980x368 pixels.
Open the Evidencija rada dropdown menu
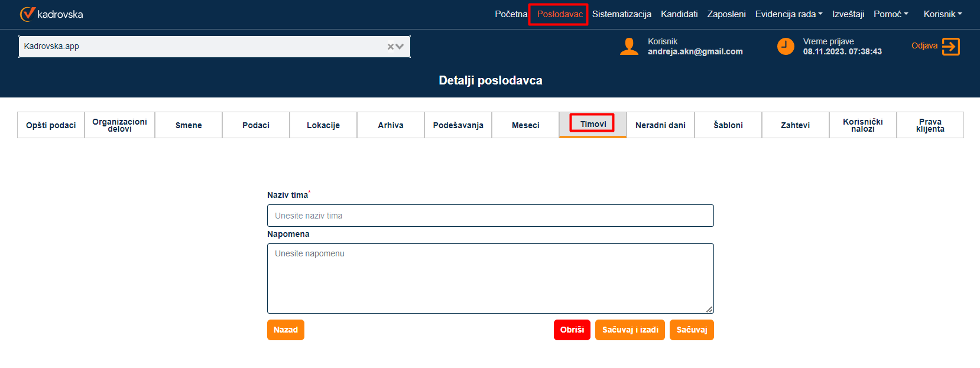pos(788,14)
